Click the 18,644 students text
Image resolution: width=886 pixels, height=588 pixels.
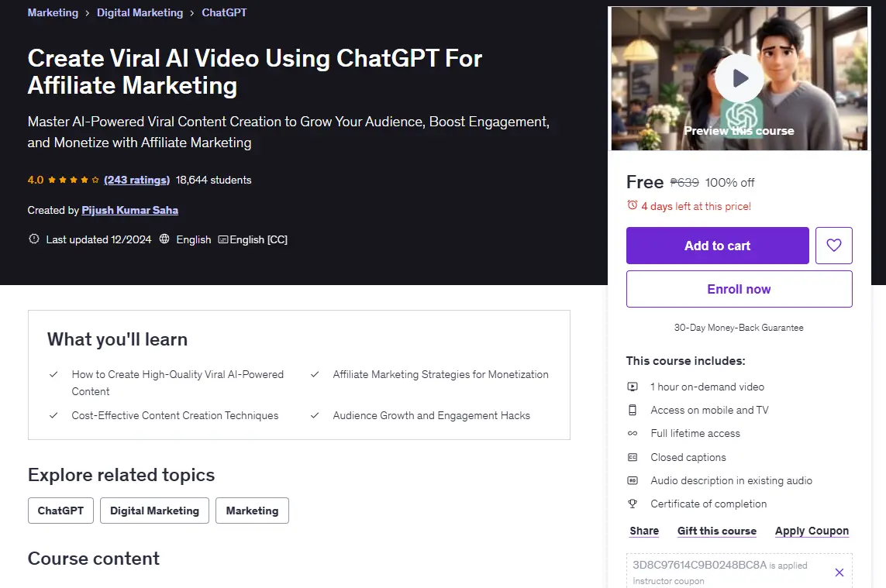214,180
